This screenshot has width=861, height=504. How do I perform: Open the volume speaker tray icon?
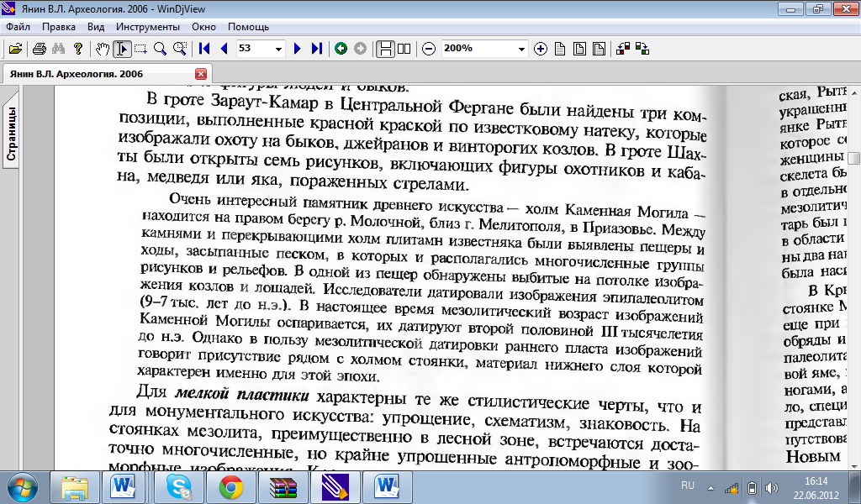click(772, 487)
